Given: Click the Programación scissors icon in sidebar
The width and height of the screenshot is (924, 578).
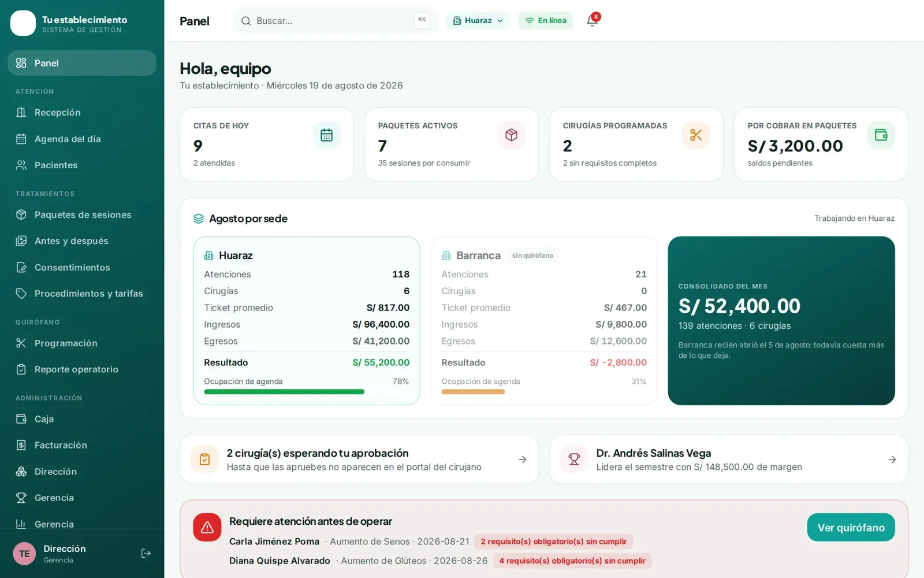Looking at the screenshot, I should [x=21, y=343].
